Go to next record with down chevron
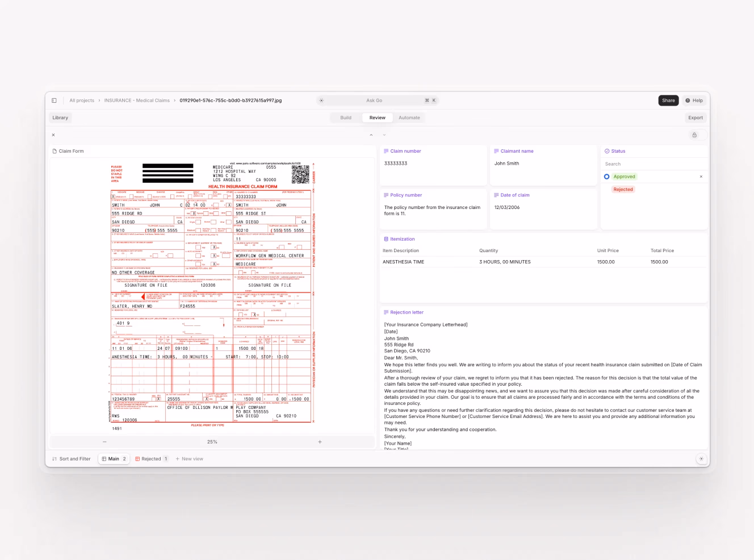 click(384, 135)
